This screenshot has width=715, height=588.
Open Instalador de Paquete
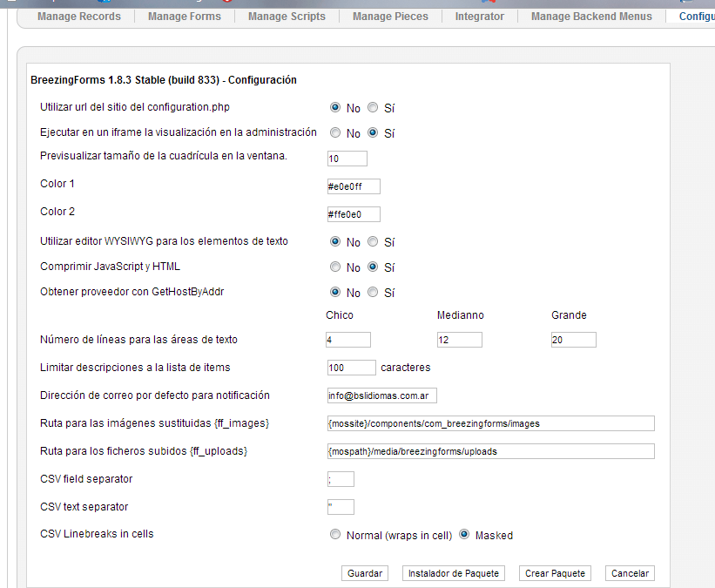(453, 573)
